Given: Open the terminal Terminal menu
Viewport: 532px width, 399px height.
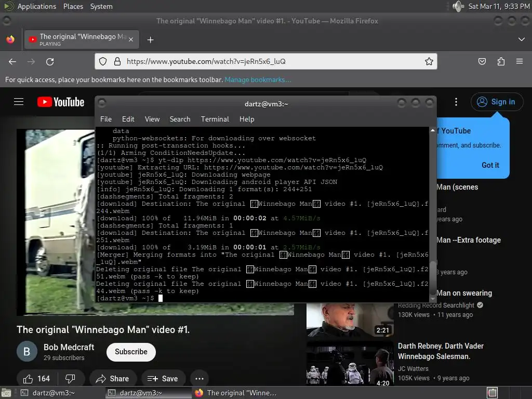Looking at the screenshot, I should [215, 119].
